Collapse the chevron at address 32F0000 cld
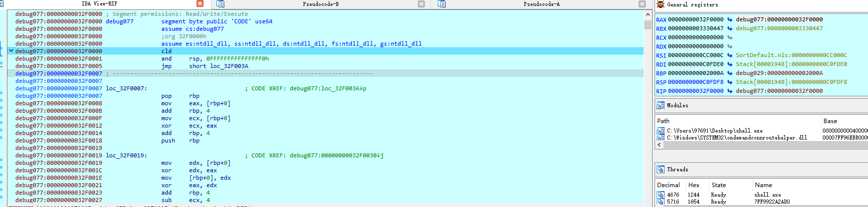This screenshot has width=868, height=207. (x=11, y=51)
